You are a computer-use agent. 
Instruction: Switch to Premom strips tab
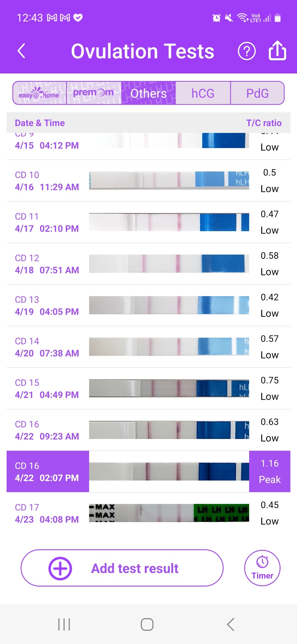point(94,93)
